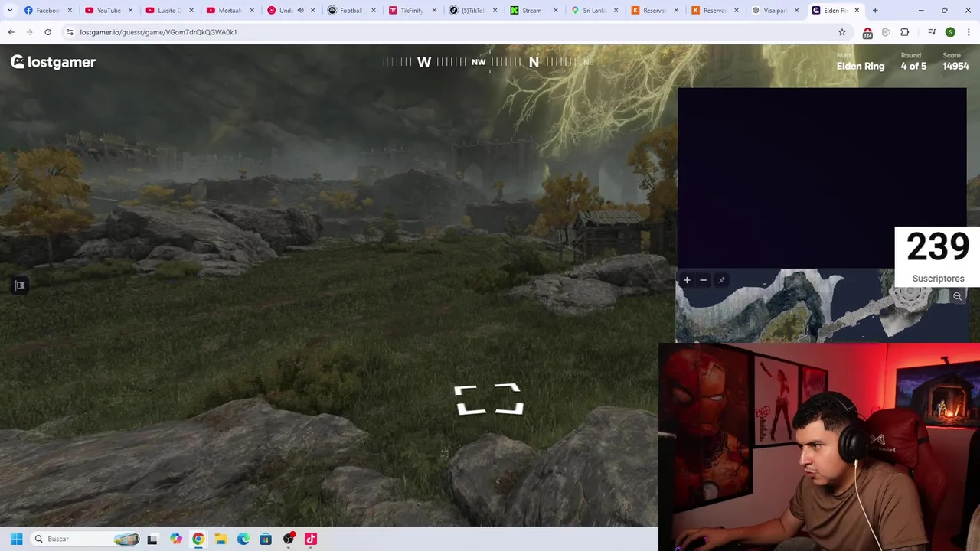Viewport: 980px width, 551px height.
Task: Shrink the guess map with minus button
Action: pyautogui.click(x=703, y=280)
